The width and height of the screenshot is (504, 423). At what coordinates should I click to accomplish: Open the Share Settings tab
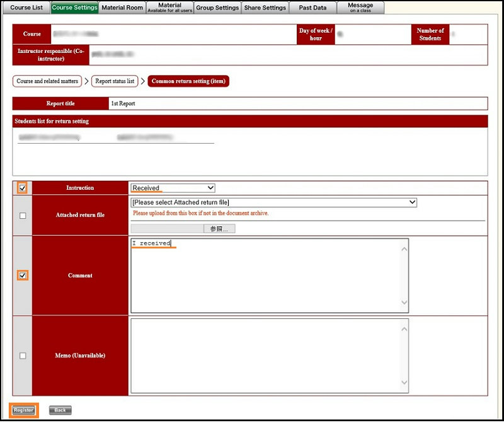265,8
